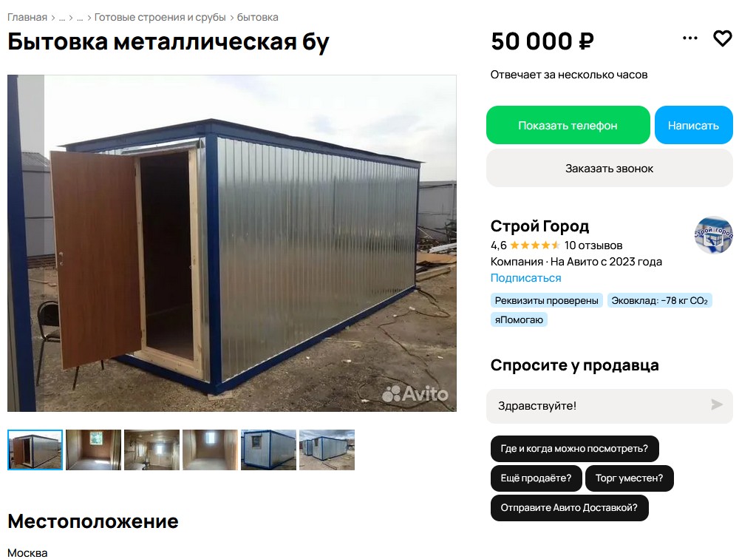Open last thumbnail of photo gallery
The height and width of the screenshot is (559, 756).
click(327, 450)
